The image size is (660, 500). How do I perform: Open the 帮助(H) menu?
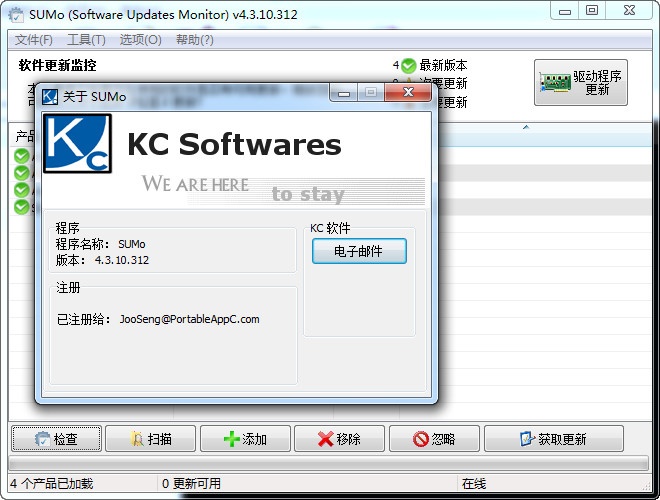coord(195,40)
